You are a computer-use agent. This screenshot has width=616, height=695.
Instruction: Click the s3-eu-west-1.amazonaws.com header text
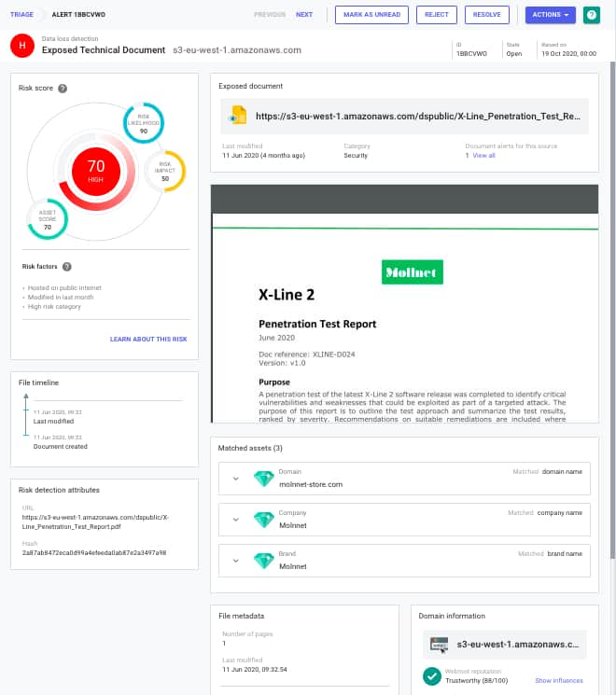(x=237, y=50)
